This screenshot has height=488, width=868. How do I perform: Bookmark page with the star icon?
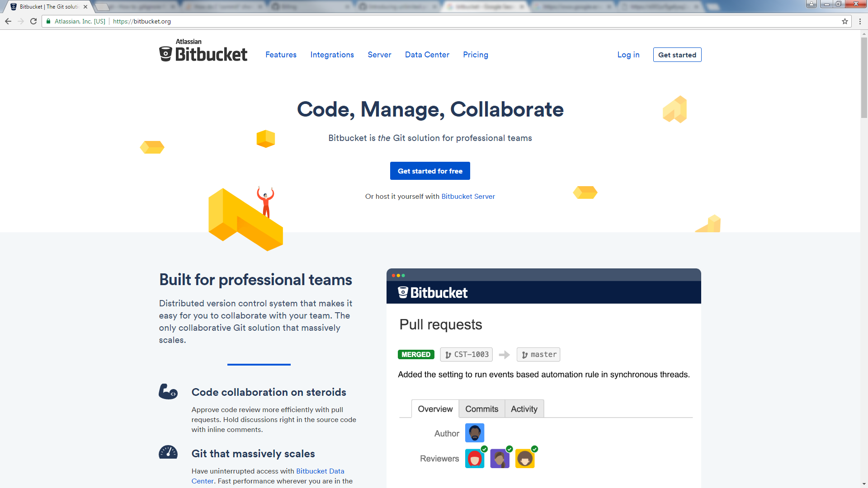click(x=844, y=21)
